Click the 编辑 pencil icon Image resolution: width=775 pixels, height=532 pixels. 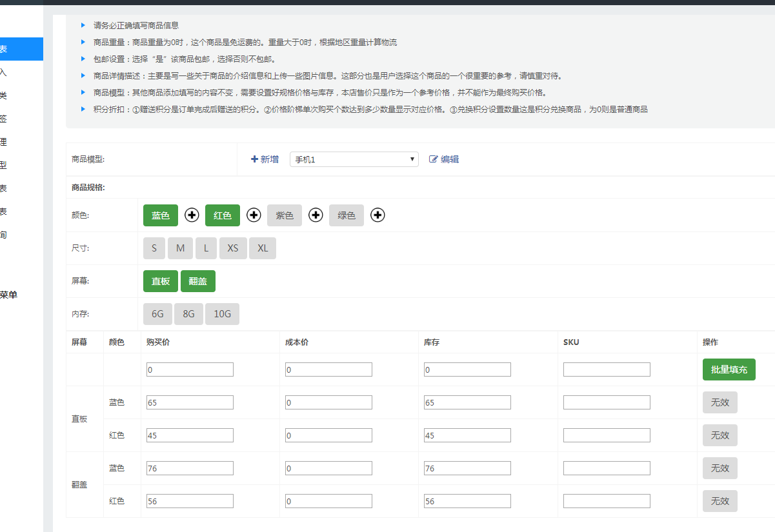click(x=434, y=159)
